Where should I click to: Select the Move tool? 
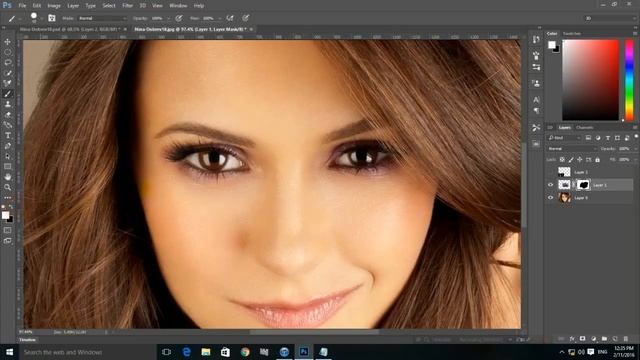(x=7, y=42)
